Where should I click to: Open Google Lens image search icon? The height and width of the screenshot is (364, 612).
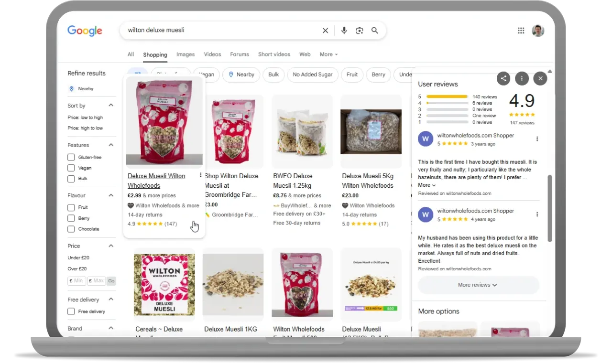[360, 31]
